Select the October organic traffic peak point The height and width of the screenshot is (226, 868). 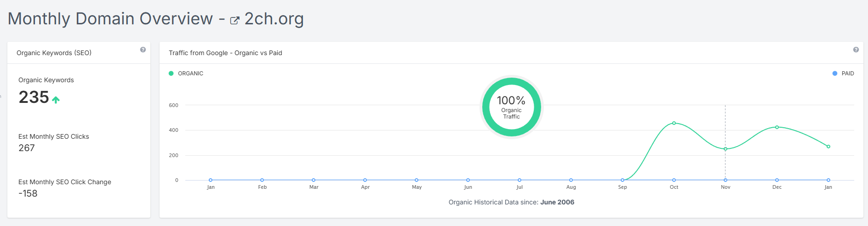click(674, 123)
